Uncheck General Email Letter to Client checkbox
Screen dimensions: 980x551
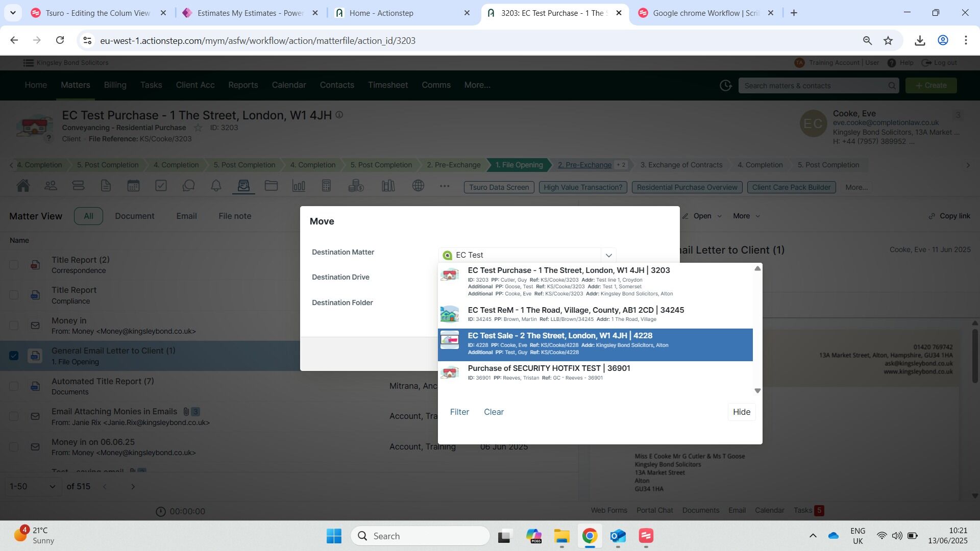(x=14, y=356)
